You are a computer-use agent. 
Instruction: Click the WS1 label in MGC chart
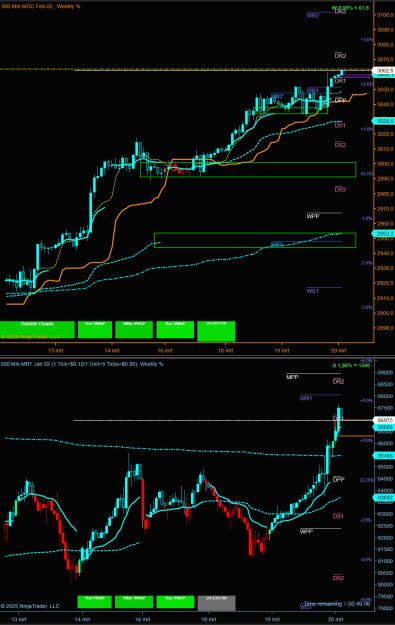tap(312, 291)
